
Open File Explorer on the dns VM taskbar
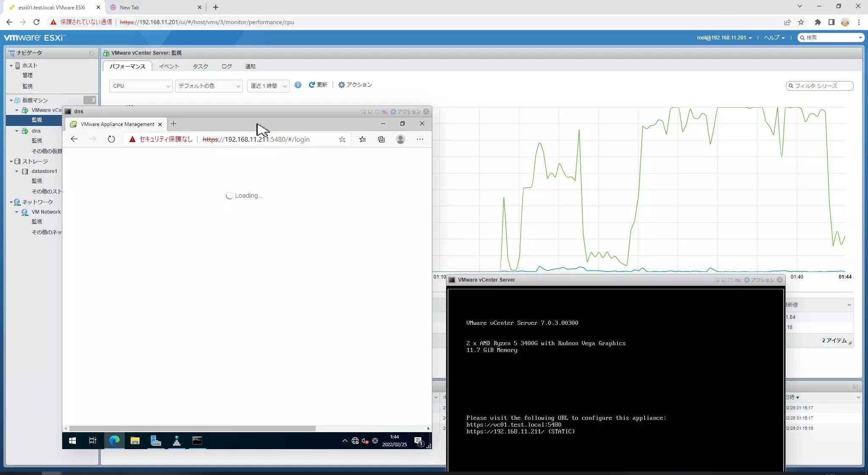pos(135,441)
